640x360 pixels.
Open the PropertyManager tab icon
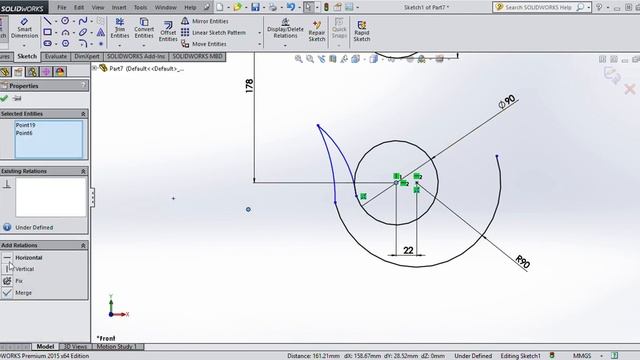[x=19, y=72]
